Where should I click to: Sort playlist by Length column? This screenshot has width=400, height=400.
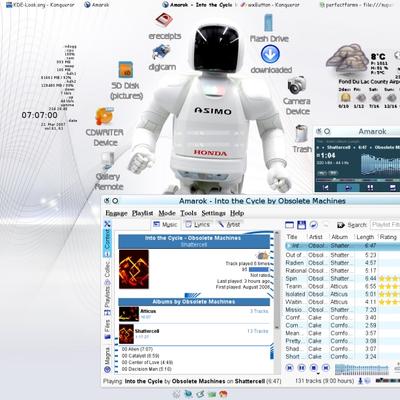366,237
